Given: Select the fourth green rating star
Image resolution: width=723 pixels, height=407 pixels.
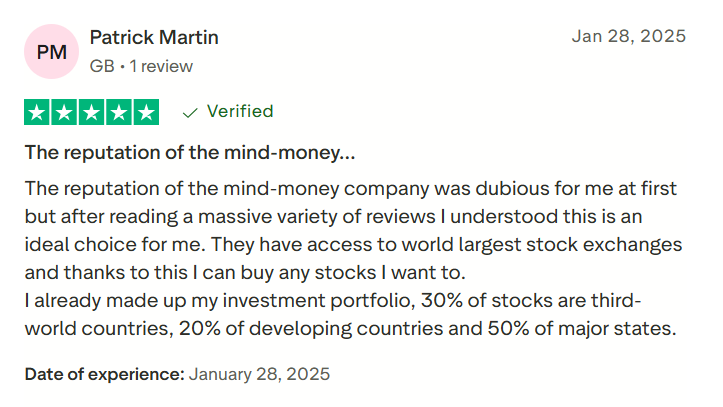Looking at the screenshot, I should (118, 112).
